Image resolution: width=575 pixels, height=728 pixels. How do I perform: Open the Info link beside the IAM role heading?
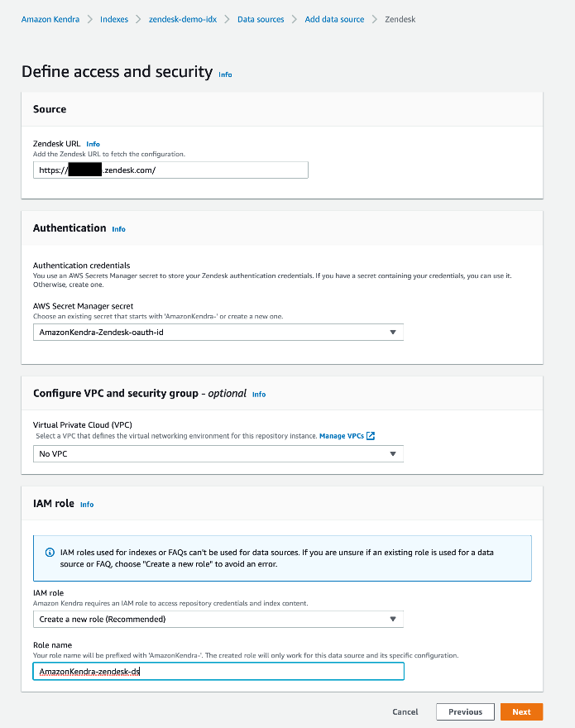pos(87,504)
